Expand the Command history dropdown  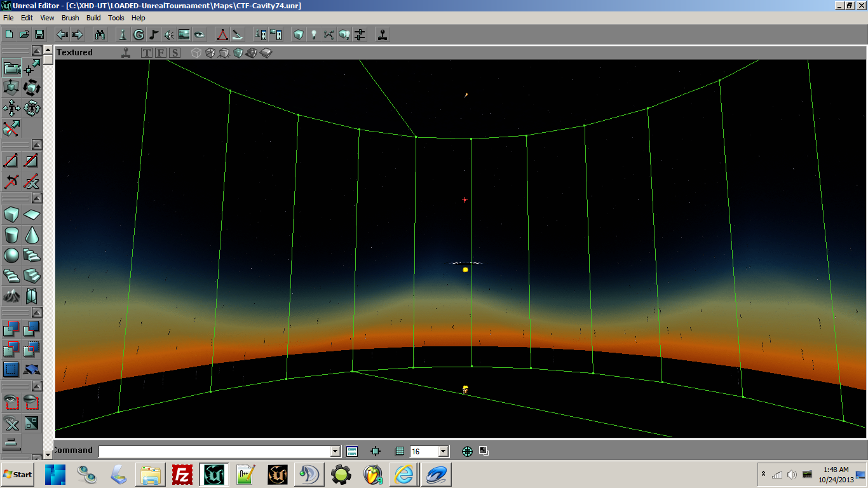[336, 451]
